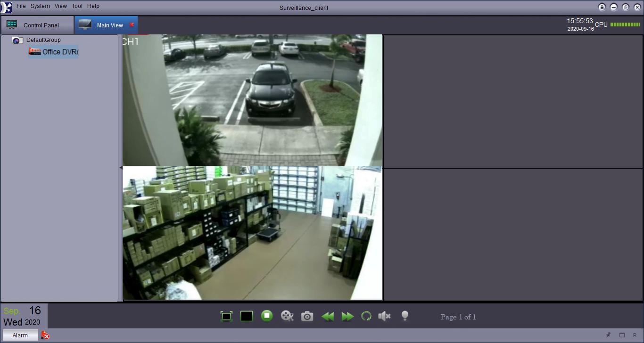Start recording with the film reel icon
The image size is (644, 343).
pyautogui.click(x=287, y=317)
